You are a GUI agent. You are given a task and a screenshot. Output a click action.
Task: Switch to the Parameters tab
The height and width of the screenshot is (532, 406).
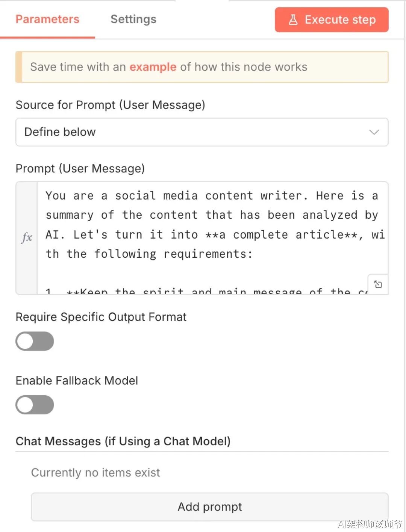tap(47, 20)
